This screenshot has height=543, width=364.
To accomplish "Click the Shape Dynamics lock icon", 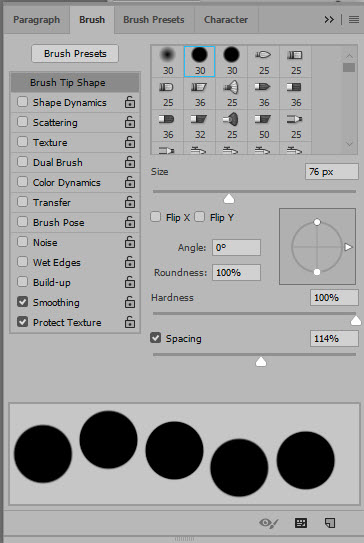I will point(130,102).
